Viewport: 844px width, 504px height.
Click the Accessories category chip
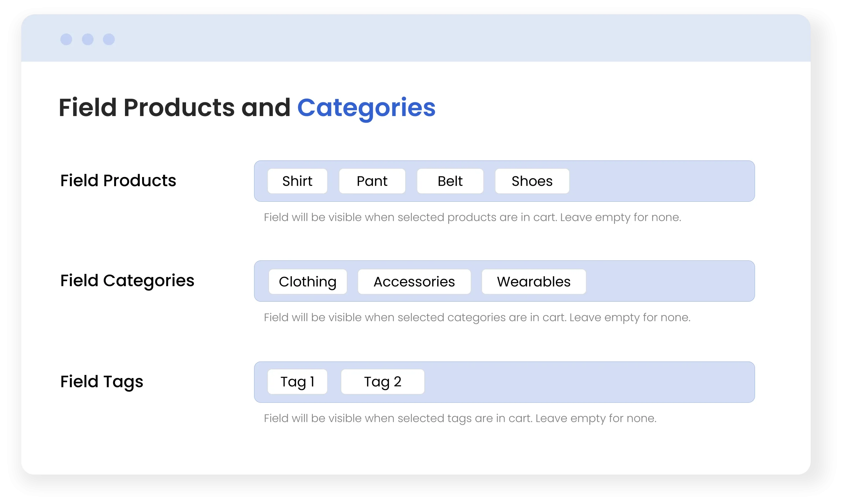[414, 282]
